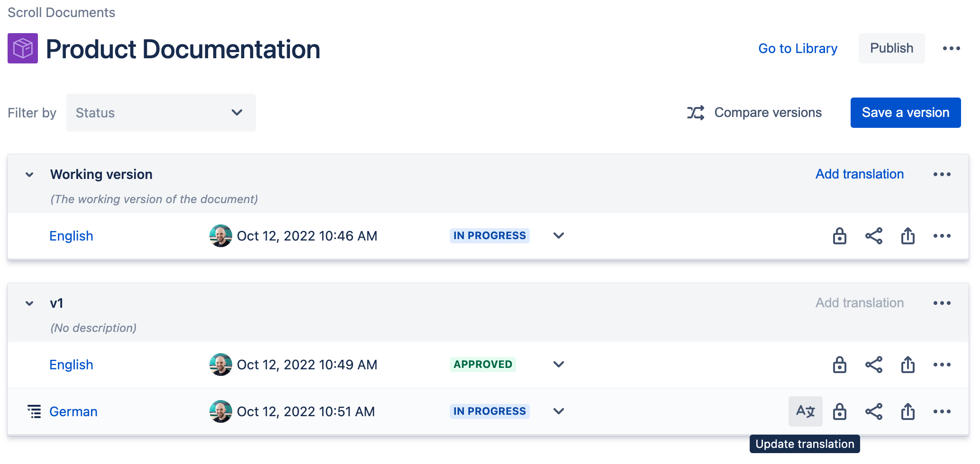980x464 pixels.
Task: Collapse the v1 version section
Action: click(x=29, y=303)
